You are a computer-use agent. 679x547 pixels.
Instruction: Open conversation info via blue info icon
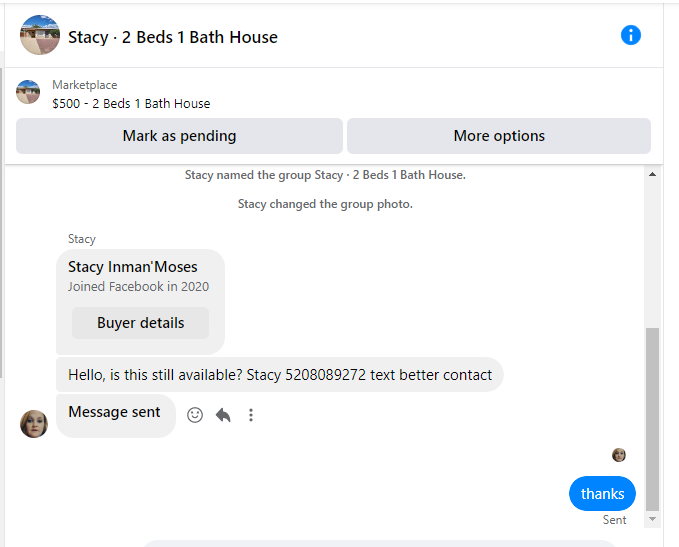click(630, 35)
